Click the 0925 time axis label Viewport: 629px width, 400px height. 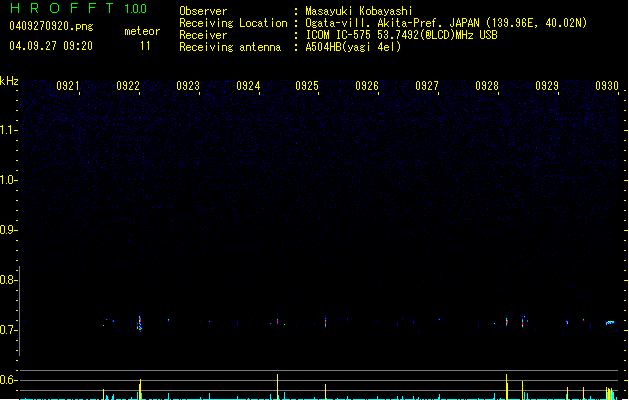[307, 85]
